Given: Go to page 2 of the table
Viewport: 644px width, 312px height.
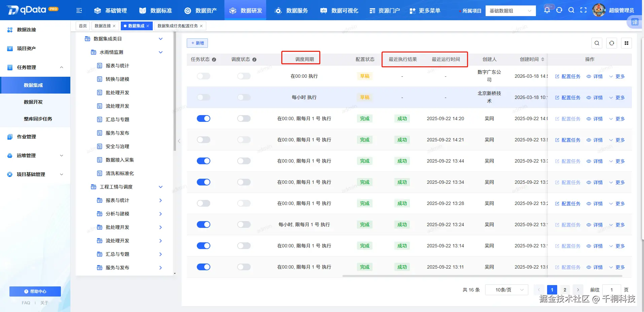Looking at the screenshot, I should click(565, 290).
